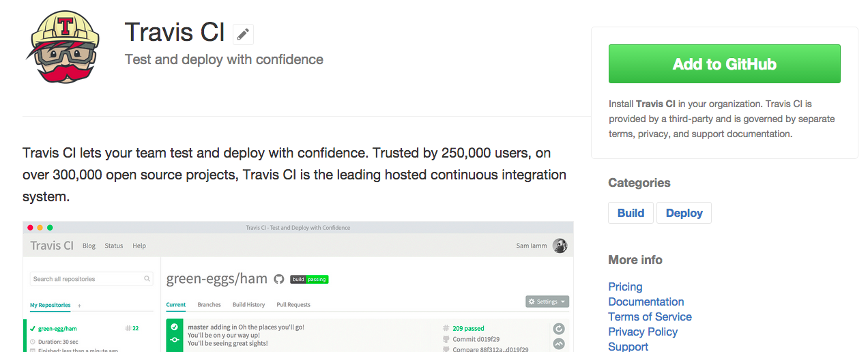868x352 pixels.
Task: Click the pencil edit icon beside Travis CI
Action: coord(243,34)
